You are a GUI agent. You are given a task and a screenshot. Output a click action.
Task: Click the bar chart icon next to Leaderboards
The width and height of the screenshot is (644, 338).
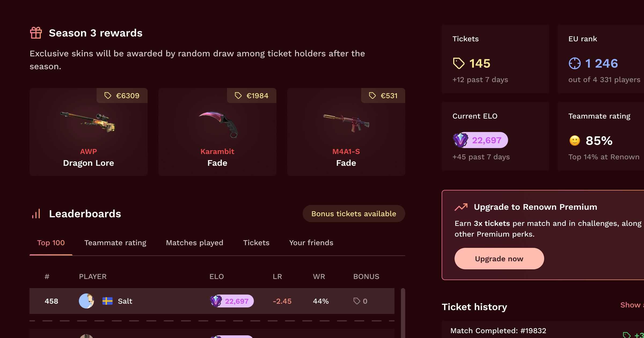point(36,213)
